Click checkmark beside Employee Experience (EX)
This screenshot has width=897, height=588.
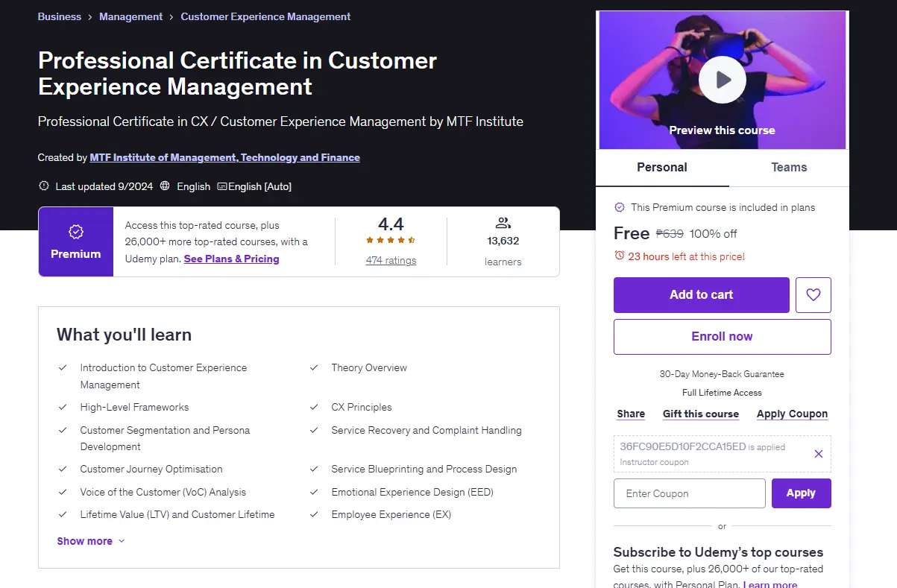[314, 514]
